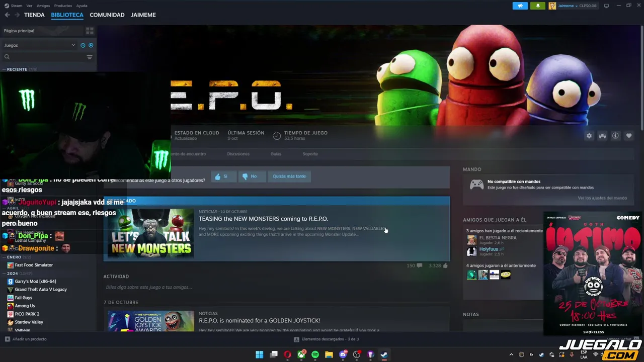644x362 pixels.
Task: Open the JAIMEME profile tab
Action: pyautogui.click(x=143, y=15)
